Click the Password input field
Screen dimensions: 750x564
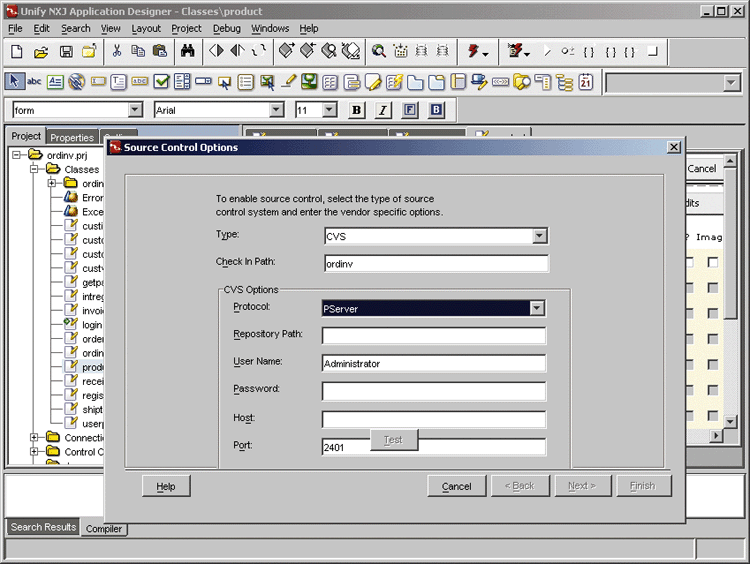pyautogui.click(x=434, y=391)
